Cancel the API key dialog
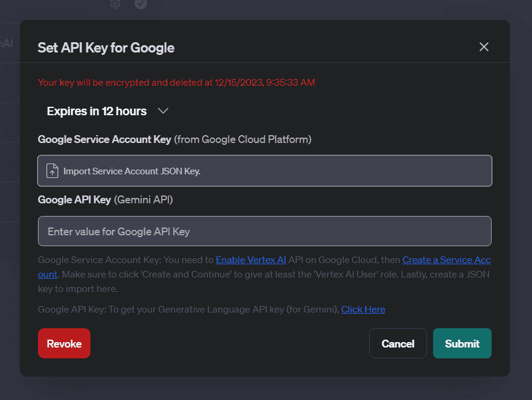This screenshot has width=532, height=400. coord(397,343)
